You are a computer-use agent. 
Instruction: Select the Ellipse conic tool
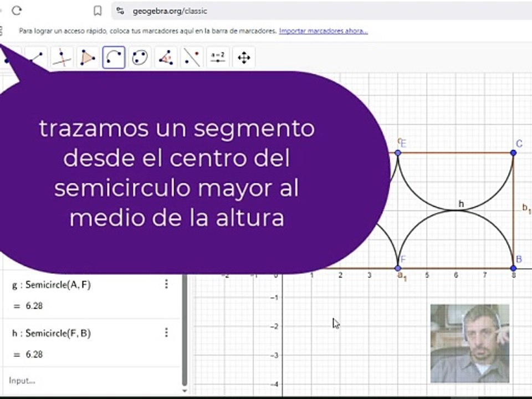140,57
